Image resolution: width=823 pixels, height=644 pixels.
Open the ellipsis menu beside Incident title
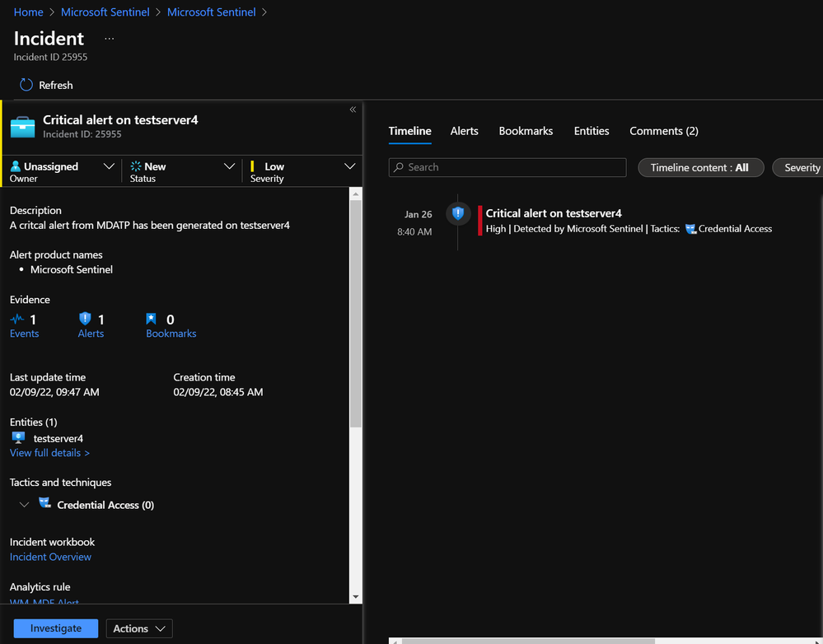[110, 39]
